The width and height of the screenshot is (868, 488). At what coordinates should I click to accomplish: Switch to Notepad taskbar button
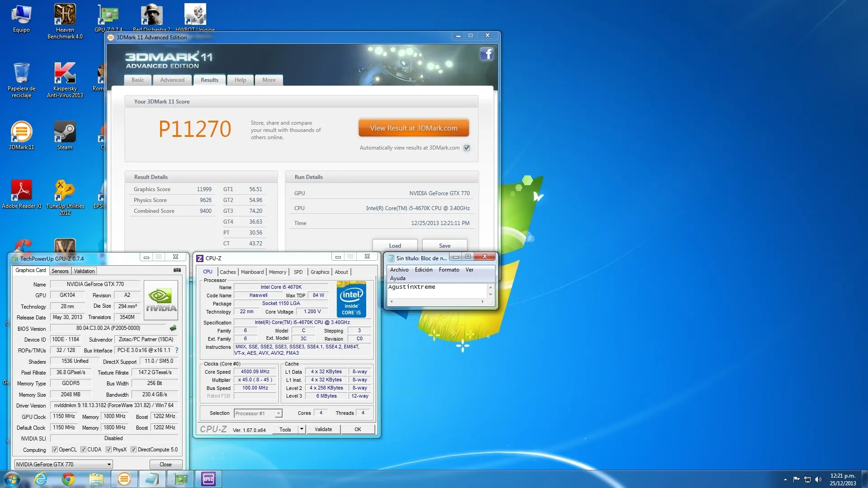[x=152, y=479]
